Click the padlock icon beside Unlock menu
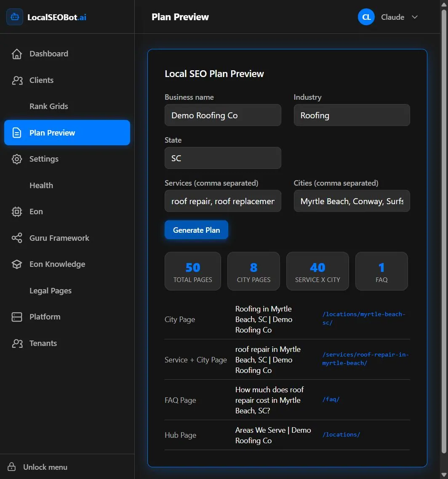The height and width of the screenshot is (479, 448). coord(12,467)
